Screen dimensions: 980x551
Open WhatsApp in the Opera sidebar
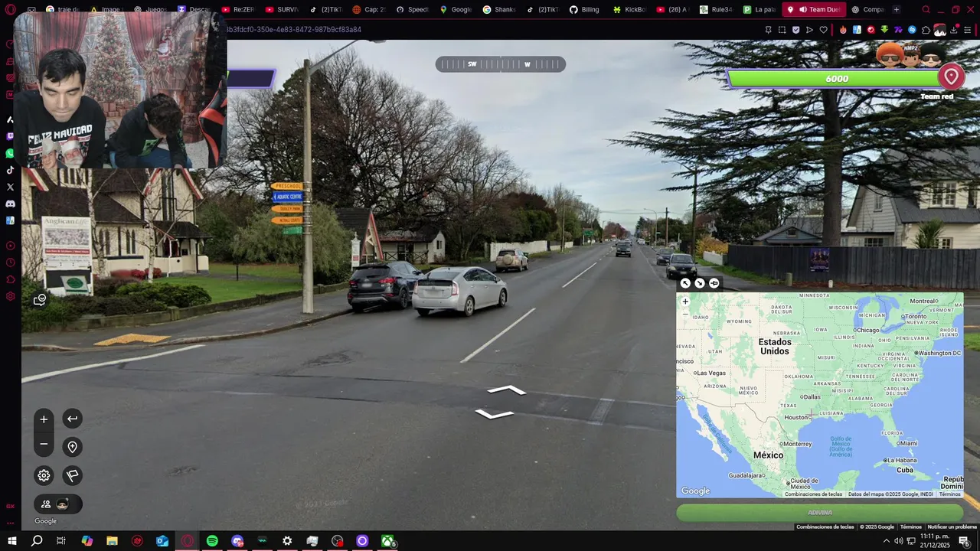10,153
